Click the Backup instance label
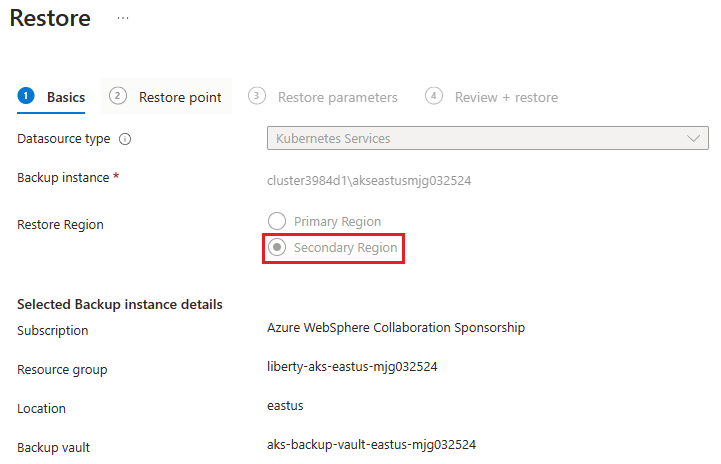The height and width of the screenshot is (464, 721). click(63, 178)
